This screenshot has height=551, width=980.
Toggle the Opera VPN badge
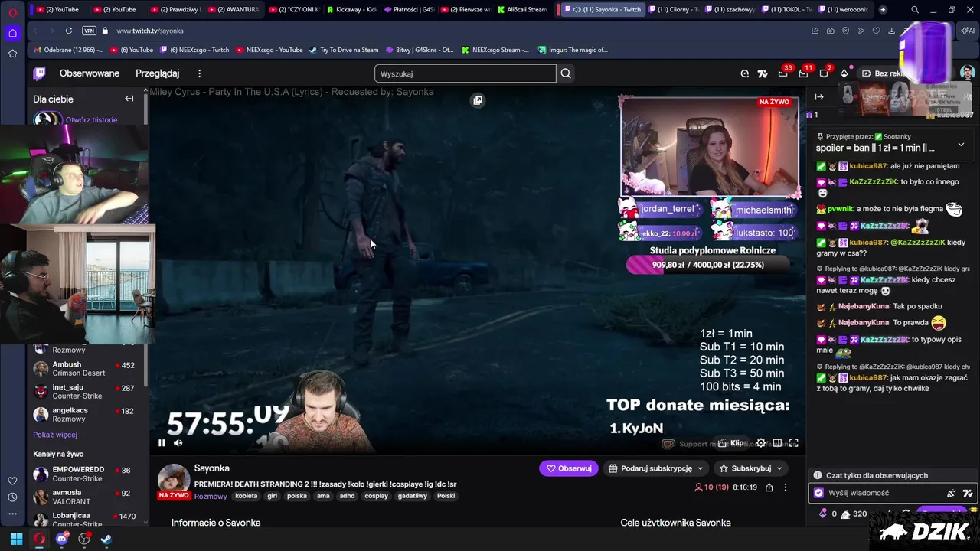click(89, 31)
